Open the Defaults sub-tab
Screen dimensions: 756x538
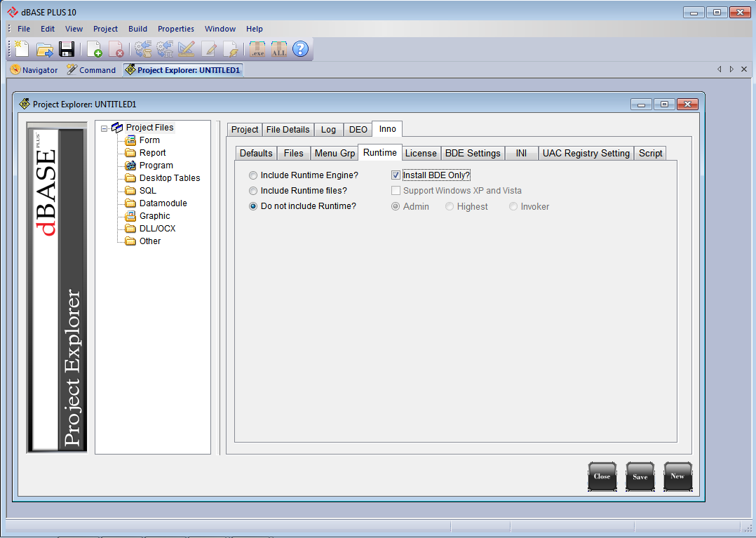[256, 154]
